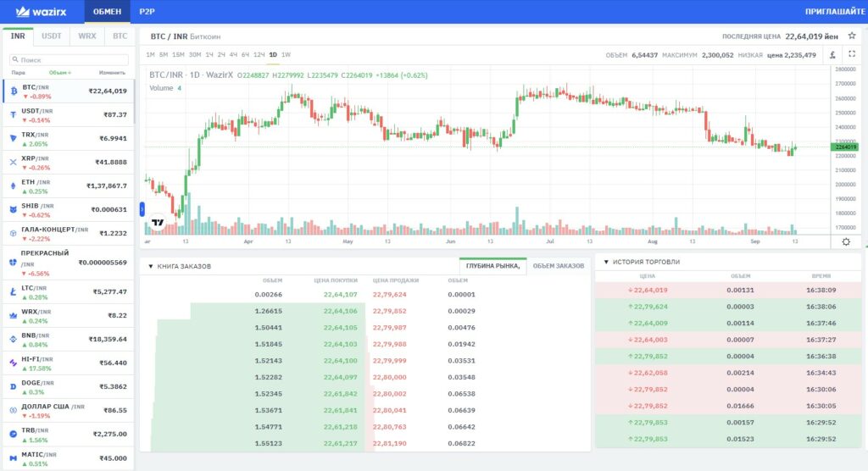The image size is (868, 471).
Task: Open the ПРИГЛАШАЙТЕ invite link
Action: click(834, 12)
